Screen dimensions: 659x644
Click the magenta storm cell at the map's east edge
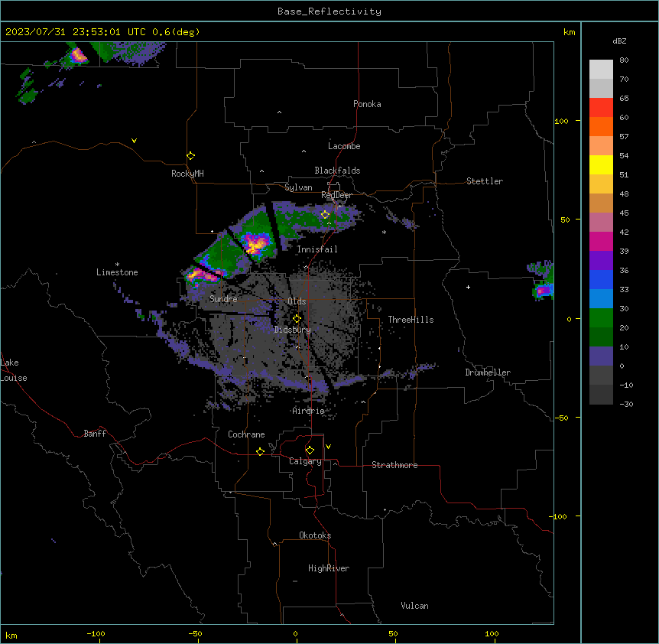click(544, 290)
